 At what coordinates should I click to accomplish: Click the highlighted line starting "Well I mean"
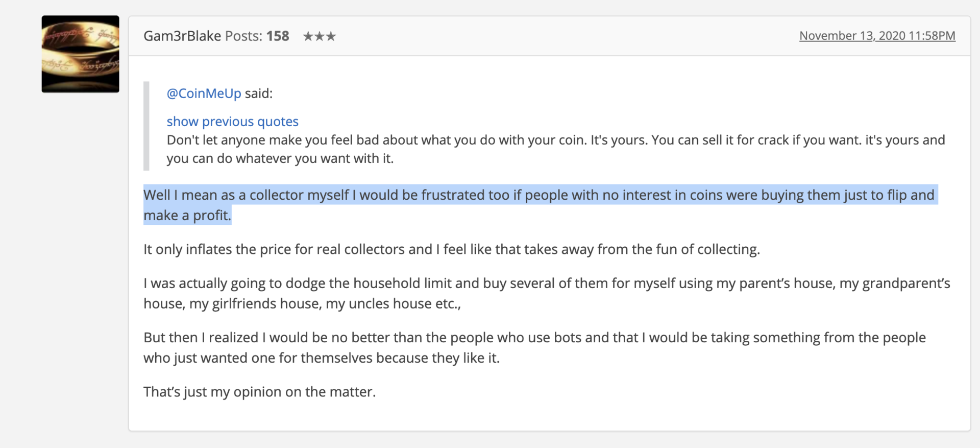538,195
